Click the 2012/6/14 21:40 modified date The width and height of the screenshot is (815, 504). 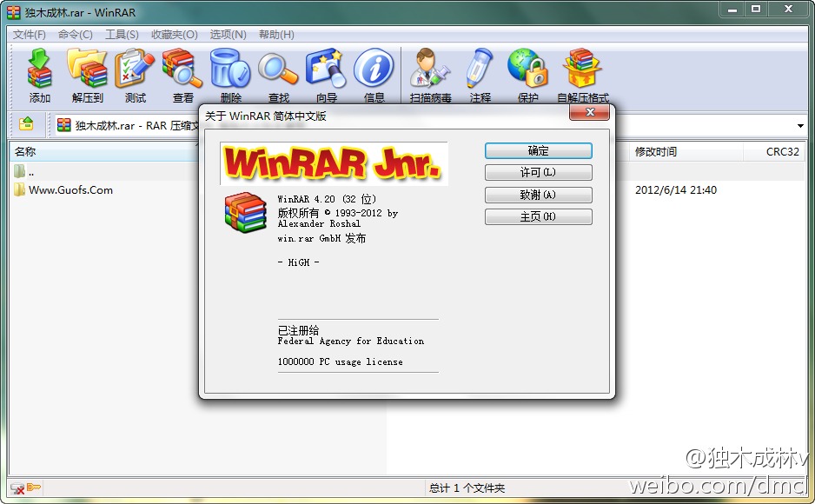676,190
